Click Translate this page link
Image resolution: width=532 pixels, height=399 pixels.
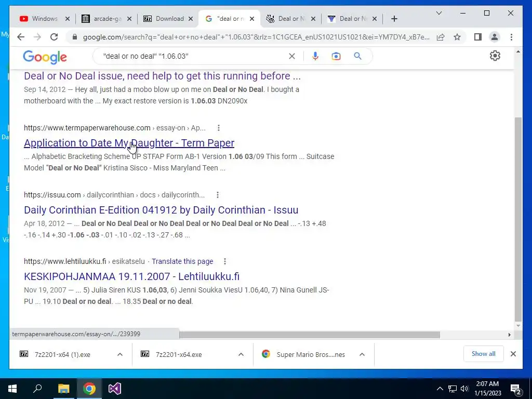[x=182, y=261]
